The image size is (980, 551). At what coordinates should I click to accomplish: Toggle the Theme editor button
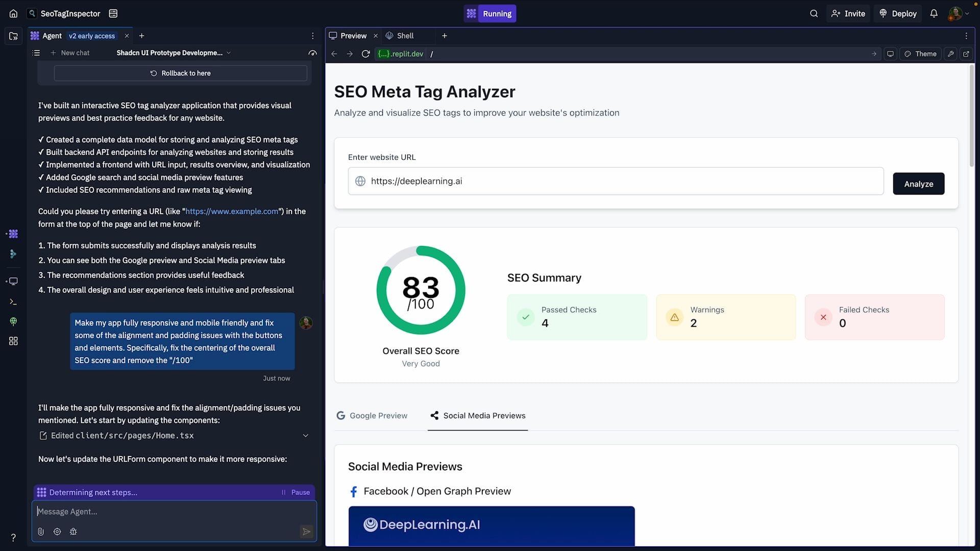pos(920,54)
